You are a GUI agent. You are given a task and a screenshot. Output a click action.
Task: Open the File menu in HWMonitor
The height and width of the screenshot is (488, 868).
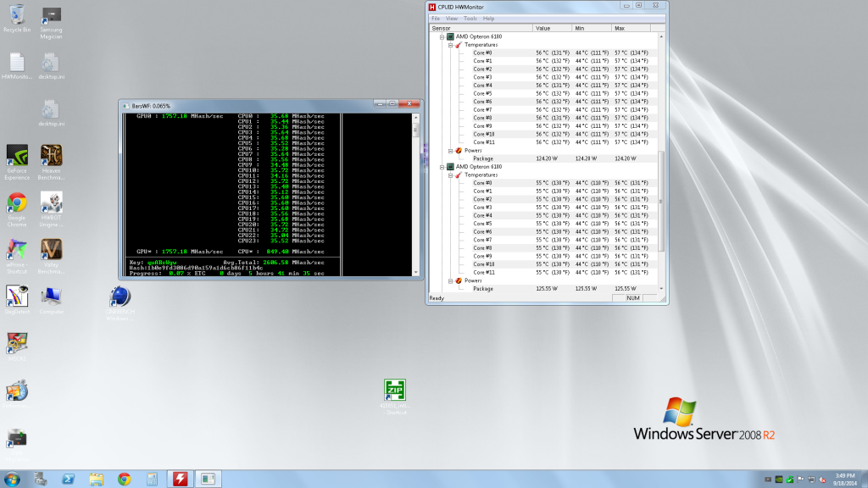click(x=436, y=18)
